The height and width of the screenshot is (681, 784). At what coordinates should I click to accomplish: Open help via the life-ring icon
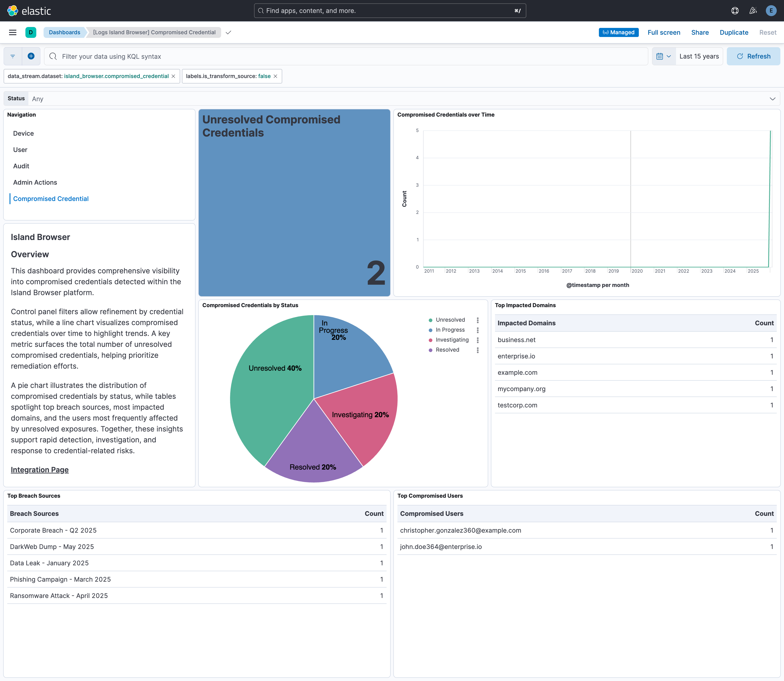[x=735, y=10]
